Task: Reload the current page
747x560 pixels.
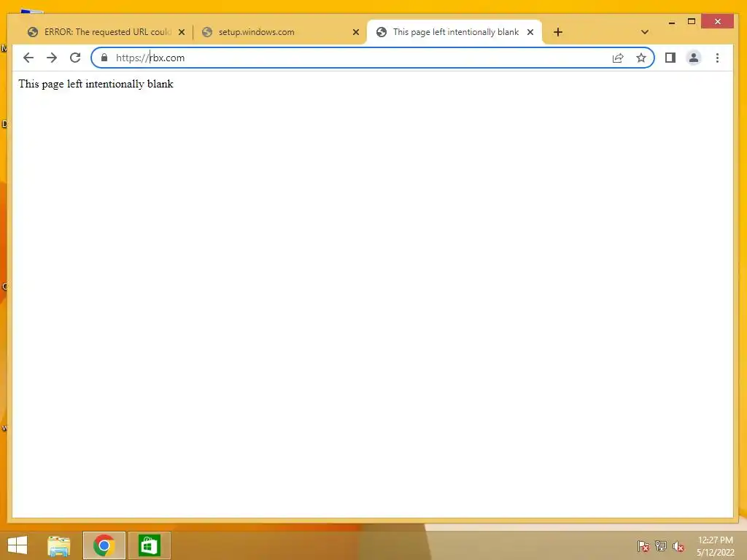Action: point(75,58)
